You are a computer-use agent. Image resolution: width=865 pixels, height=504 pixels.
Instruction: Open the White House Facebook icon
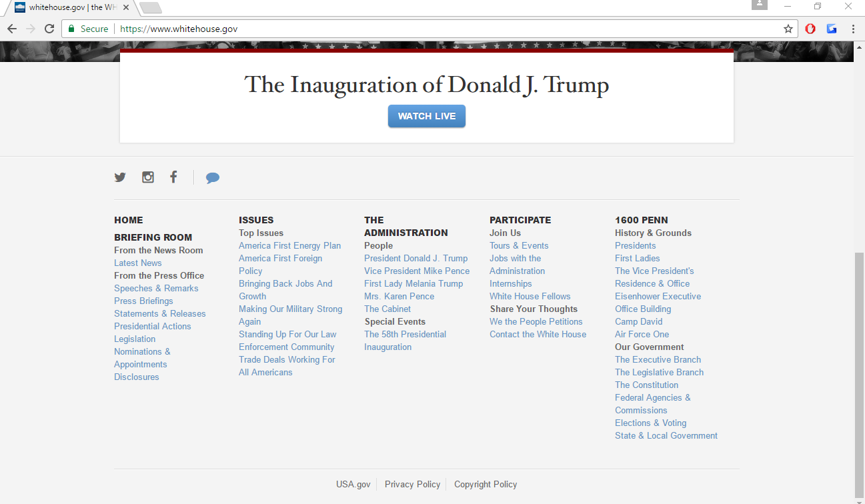173,177
